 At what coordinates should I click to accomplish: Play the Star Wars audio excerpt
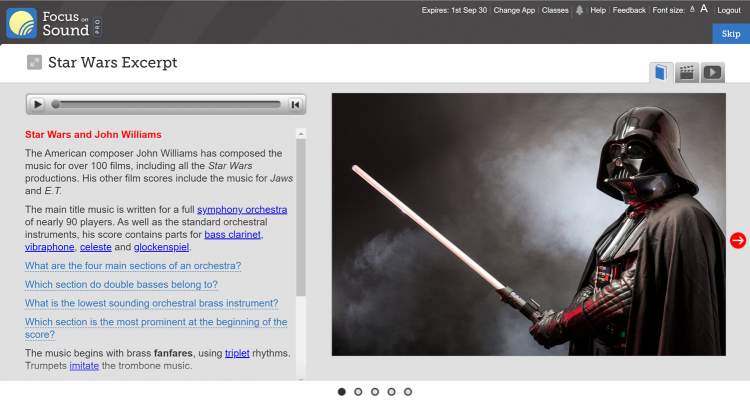[x=37, y=104]
